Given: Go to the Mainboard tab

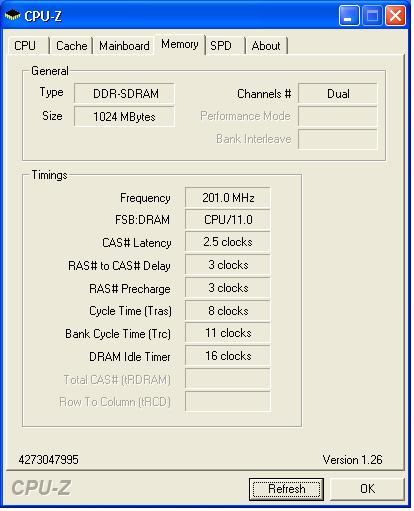Looking at the screenshot, I should [x=124, y=46].
